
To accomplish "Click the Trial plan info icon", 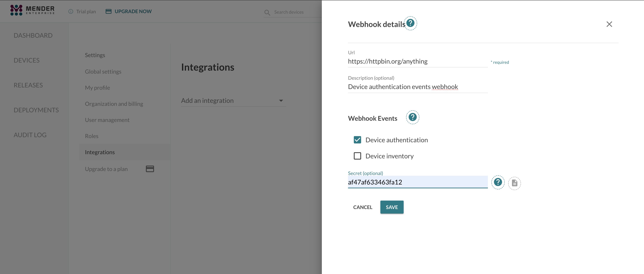I will click(x=71, y=12).
